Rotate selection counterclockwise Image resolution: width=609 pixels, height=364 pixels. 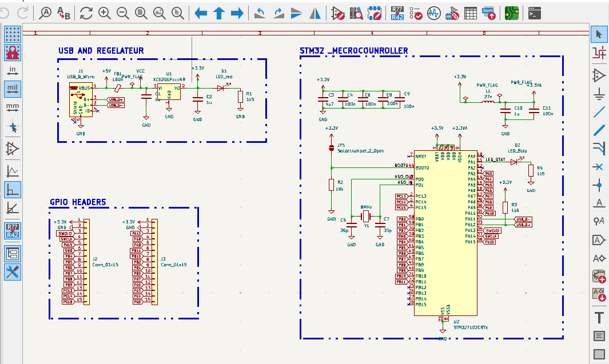click(260, 13)
